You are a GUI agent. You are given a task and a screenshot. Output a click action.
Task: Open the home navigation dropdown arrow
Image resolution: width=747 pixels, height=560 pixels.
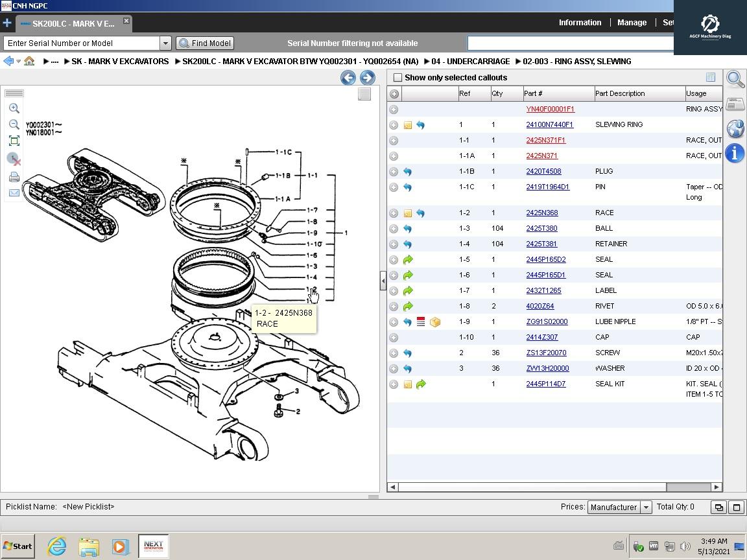click(18, 61)
